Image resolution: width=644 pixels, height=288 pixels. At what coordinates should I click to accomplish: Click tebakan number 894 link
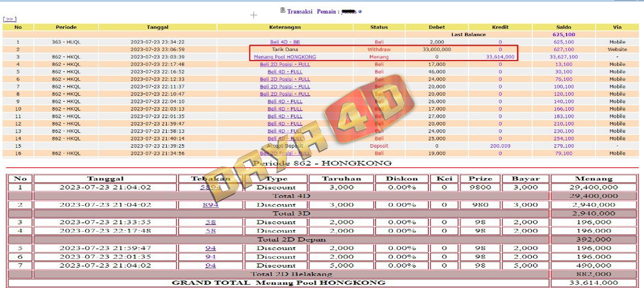pyautogui.click(x=211, y=205)
